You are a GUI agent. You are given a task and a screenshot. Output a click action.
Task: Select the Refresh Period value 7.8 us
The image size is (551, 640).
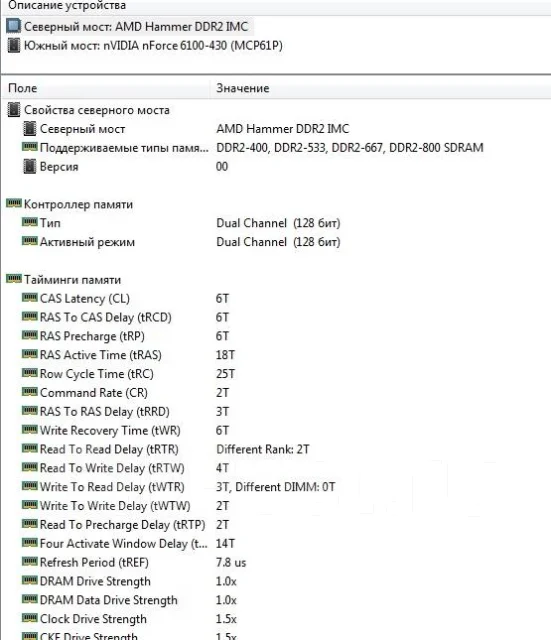[x=231, y=562]
